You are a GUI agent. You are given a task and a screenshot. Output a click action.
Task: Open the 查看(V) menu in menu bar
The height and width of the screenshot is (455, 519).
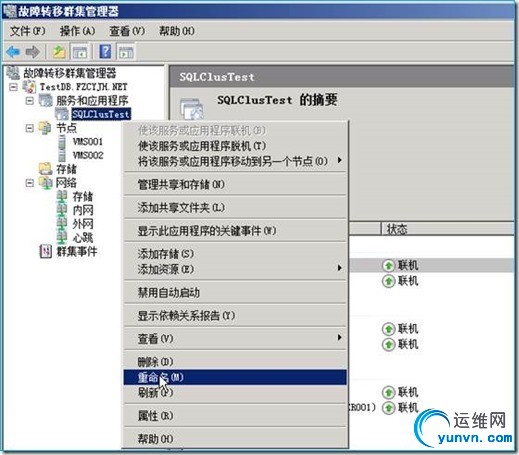coord(127,31)
